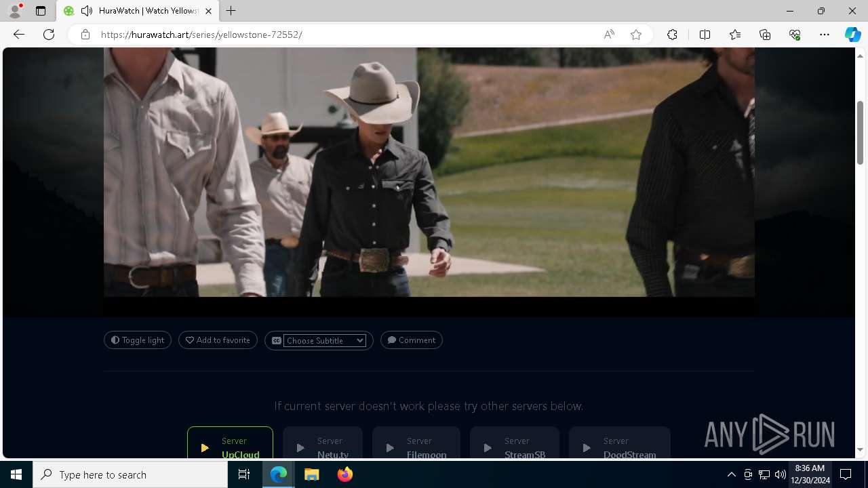
Task: Open the Copilot sidebar icon
Action: (x=852, y=35)
